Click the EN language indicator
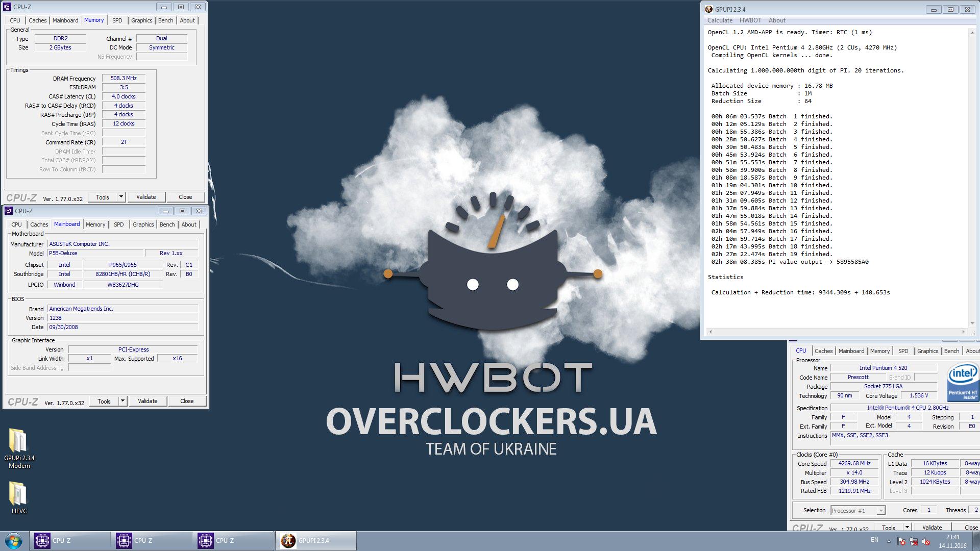 (x=874, y=540)
